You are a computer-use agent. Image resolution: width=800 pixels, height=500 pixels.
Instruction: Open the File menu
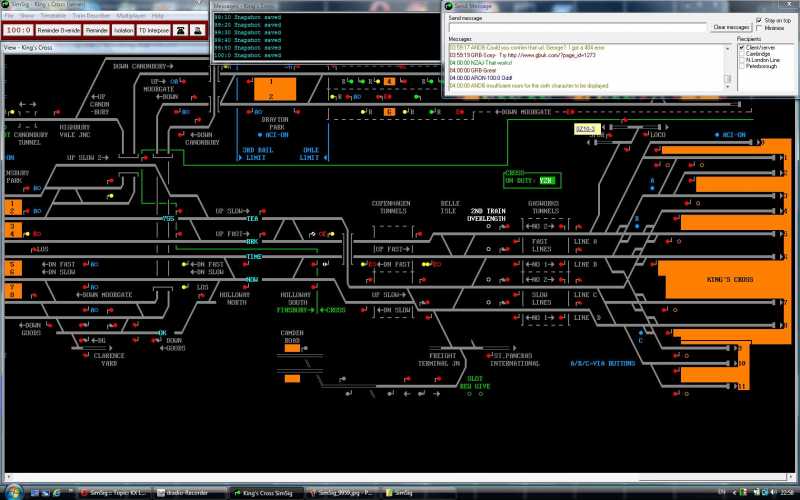tap(9, 16)
